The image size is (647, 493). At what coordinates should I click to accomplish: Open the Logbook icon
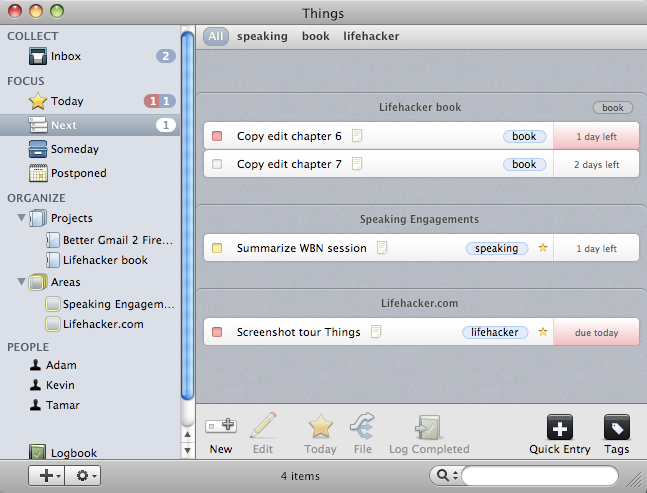[38, 452]
